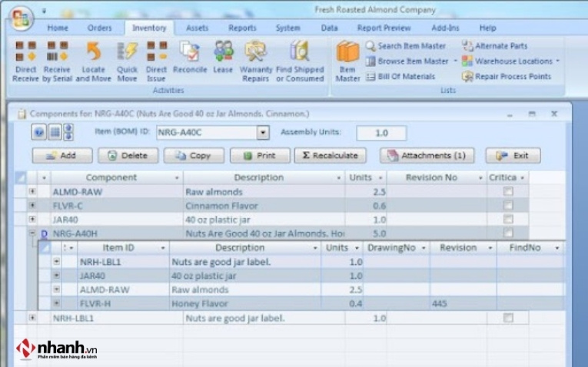Open Warranty Repairs
The height and width of the screenshot is (367, 588).
(256, 61)
